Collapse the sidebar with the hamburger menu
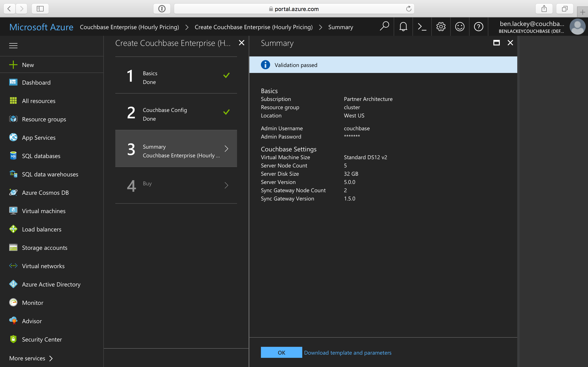The width and height of the screenshot is (588, 367). 13,45
